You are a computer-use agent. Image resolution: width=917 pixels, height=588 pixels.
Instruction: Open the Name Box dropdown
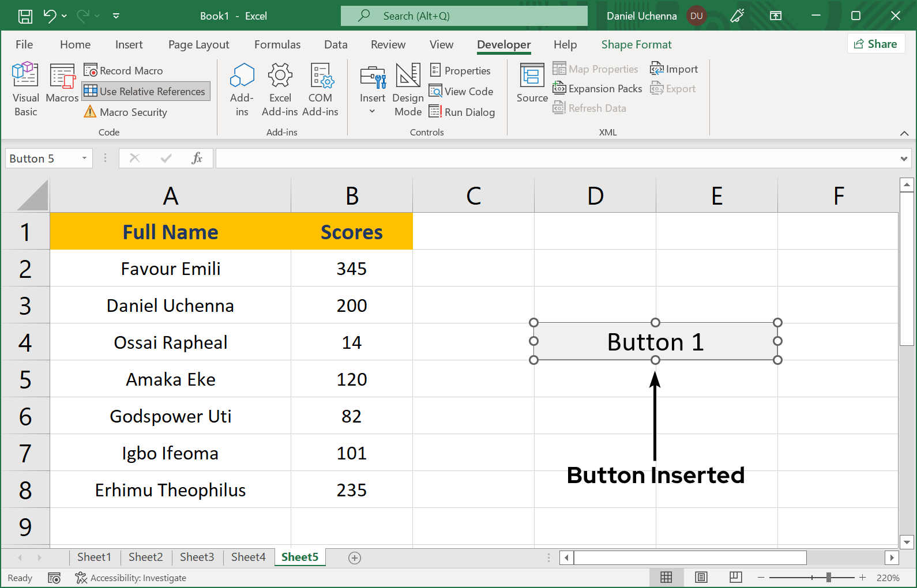pos(84,159)
